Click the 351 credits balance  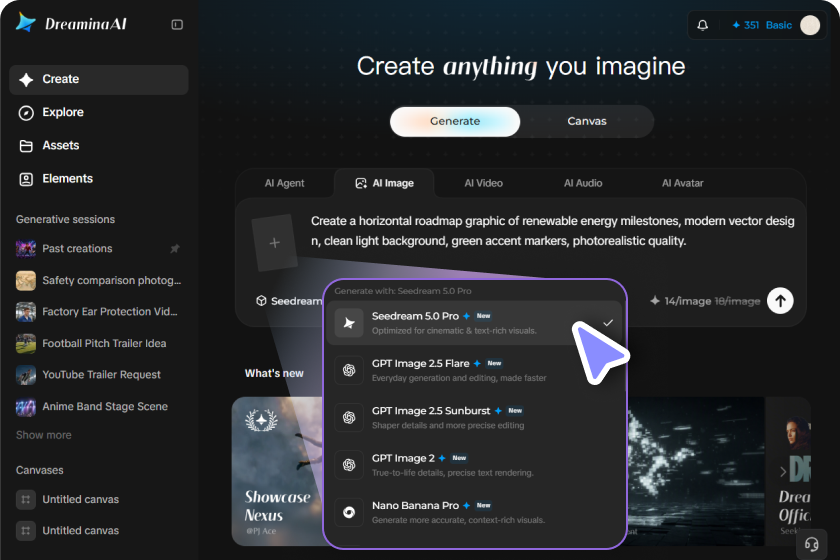click(745, 25)
